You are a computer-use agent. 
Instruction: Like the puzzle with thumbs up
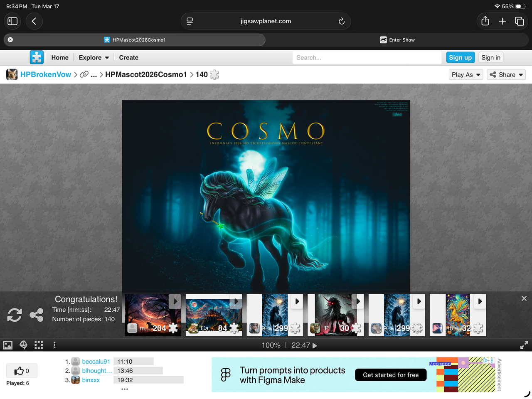[22, 371]
